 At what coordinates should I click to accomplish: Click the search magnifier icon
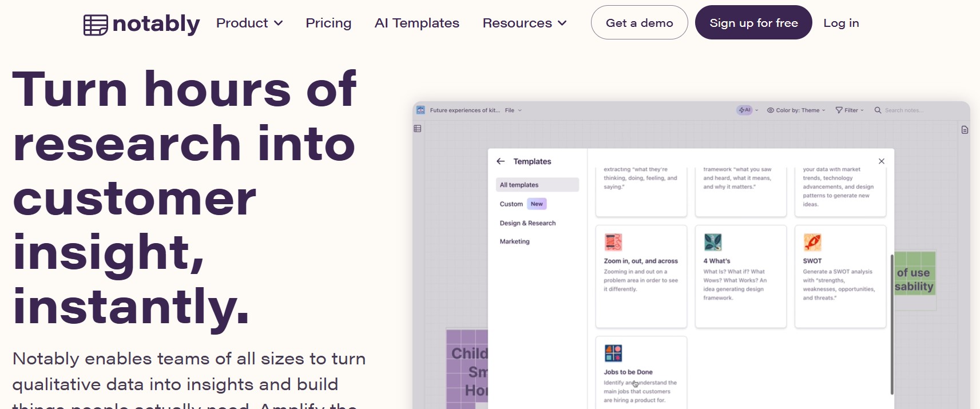pos(878,110)
